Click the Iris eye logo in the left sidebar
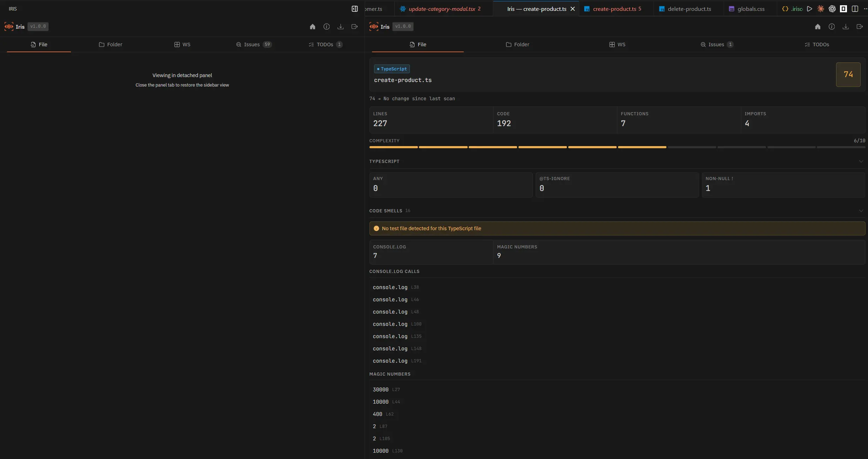This screenshot has height=459, width=868. [x=9, y=26]
